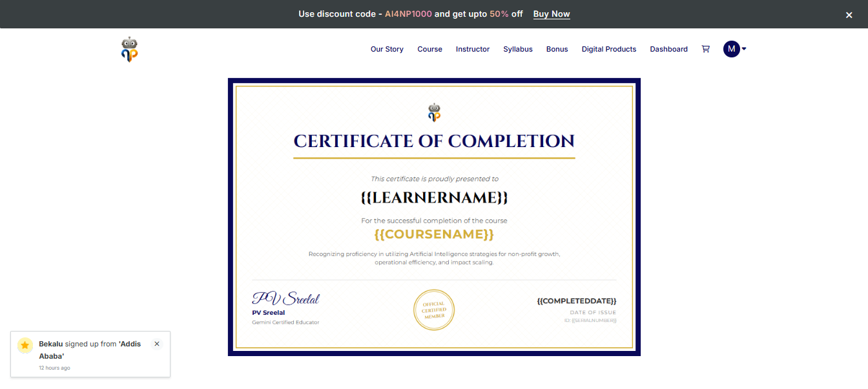Screen dimensions: 868x389
Task: Click the Certificate of Completion heading
Action: (434, 141)
